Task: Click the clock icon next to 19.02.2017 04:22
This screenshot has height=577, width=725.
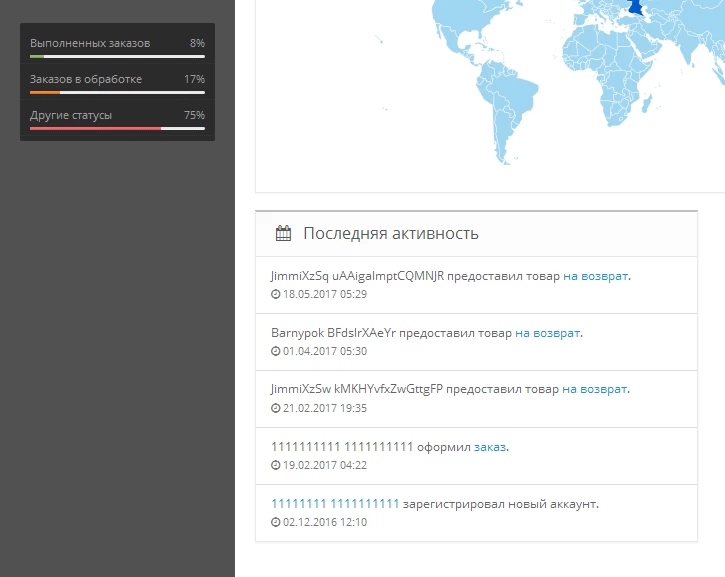Action: [x=276, y=465]
